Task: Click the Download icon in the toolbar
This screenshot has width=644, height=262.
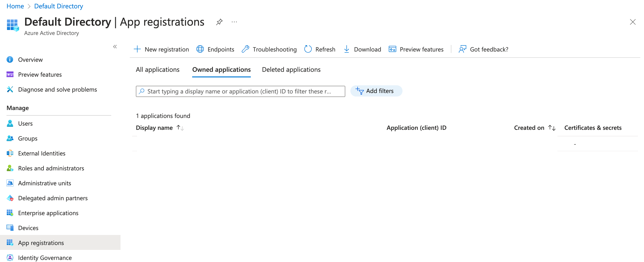Action: point(346,49)
